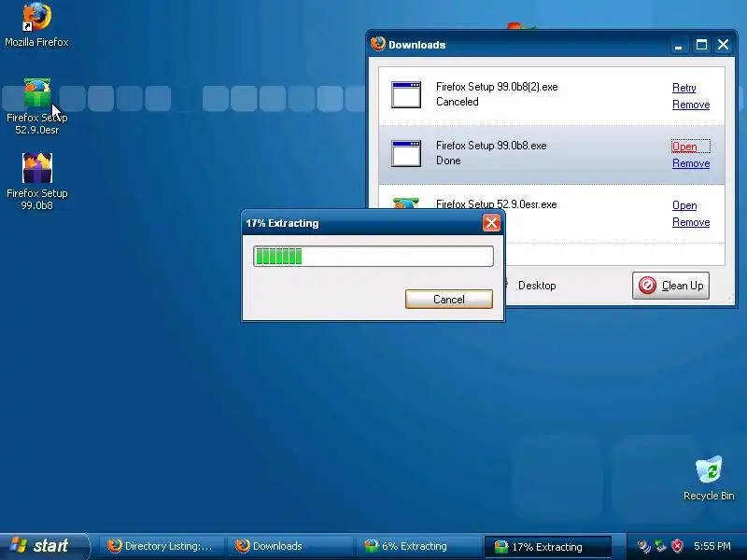Image resolution: width=747 pixels, height=560 pixels.
Task: Click the Desktop folder link in Downloads
Action: click(537, 286)
